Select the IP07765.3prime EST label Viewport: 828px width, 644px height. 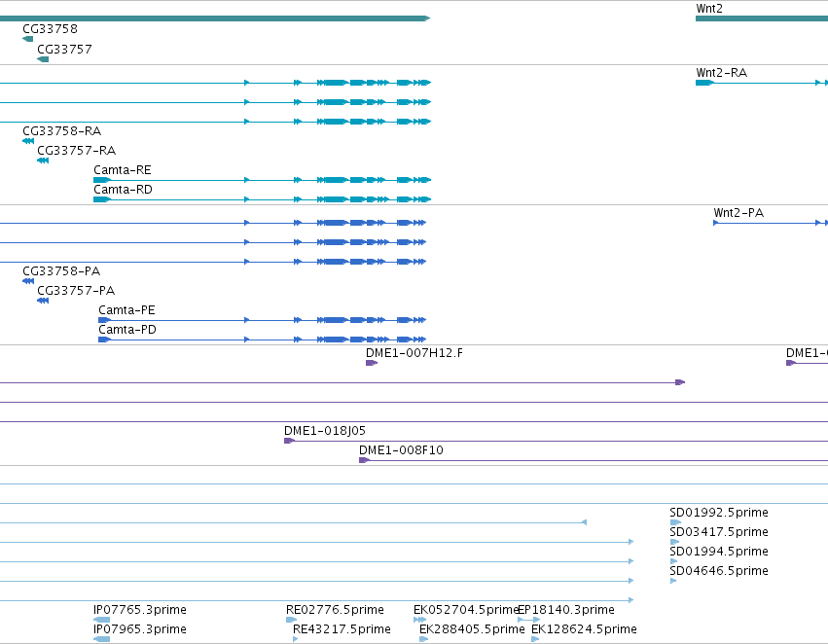[x=140, y=610]
